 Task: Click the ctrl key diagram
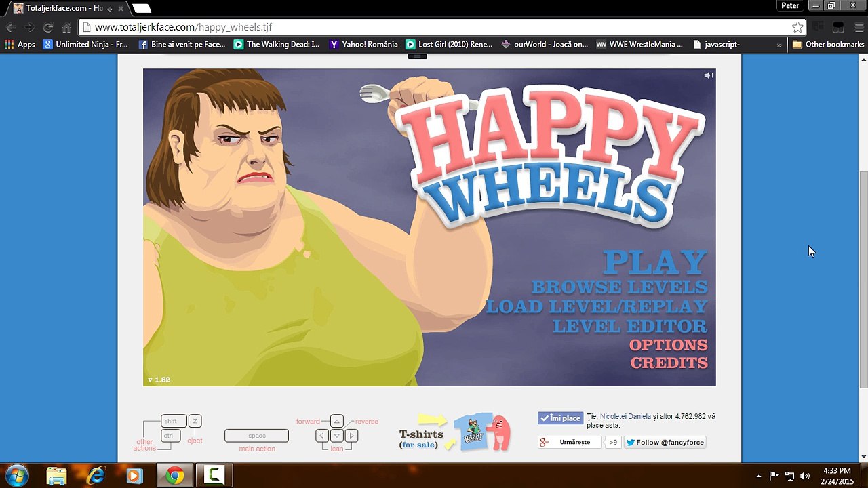click(x=170, y=436)
